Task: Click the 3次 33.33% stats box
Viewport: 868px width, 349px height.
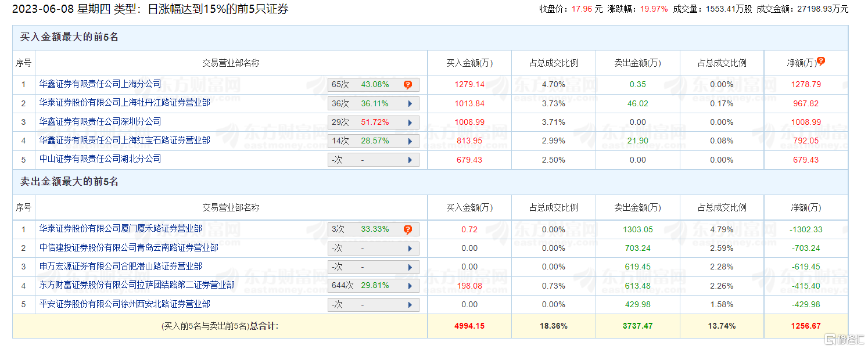Action: tap(374, 229)
